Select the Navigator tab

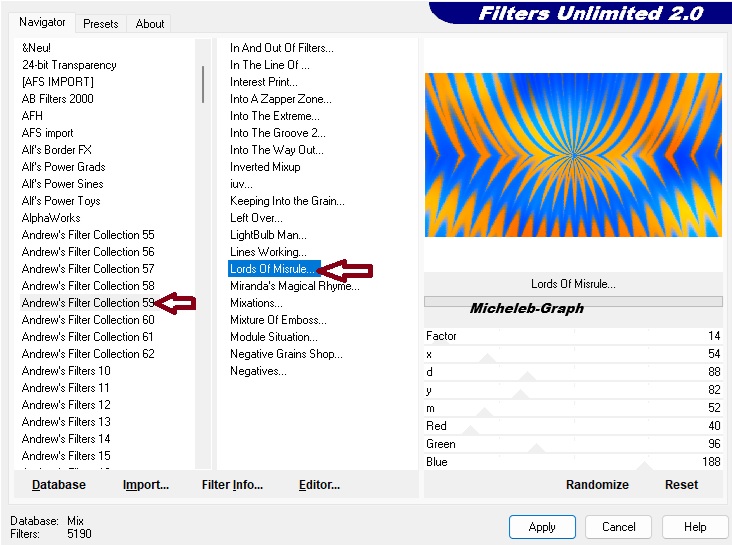click(x=42, y=22)
